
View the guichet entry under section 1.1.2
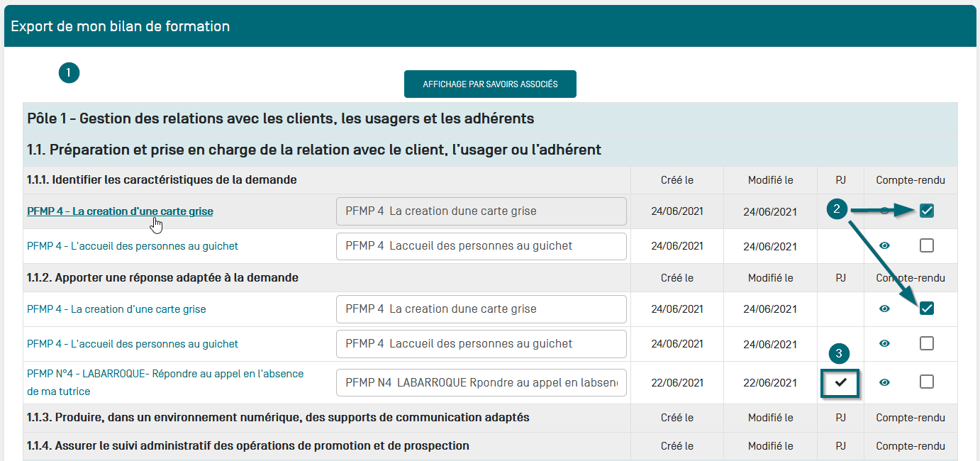point(884,343)
